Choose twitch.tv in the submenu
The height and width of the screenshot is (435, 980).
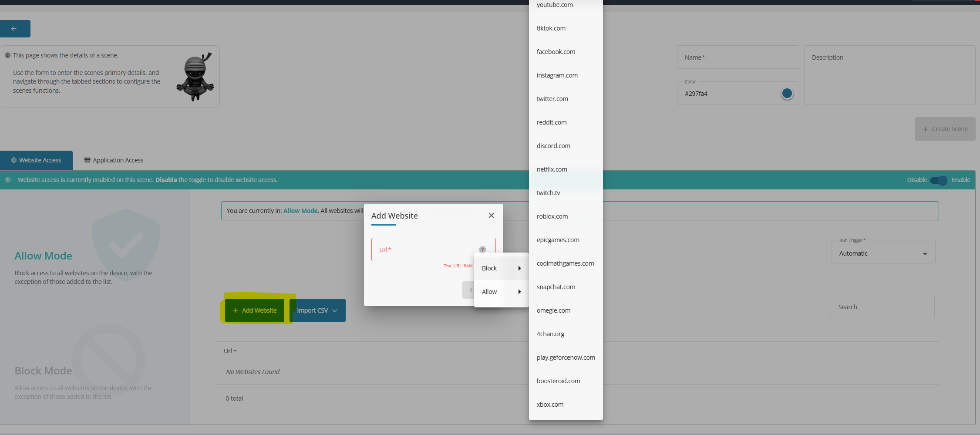[x=566, y=193]
